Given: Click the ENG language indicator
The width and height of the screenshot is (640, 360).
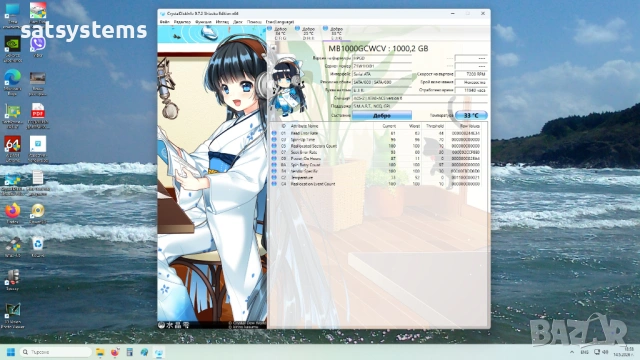Looking at the screenshot, I should click(x=584, y=352).
